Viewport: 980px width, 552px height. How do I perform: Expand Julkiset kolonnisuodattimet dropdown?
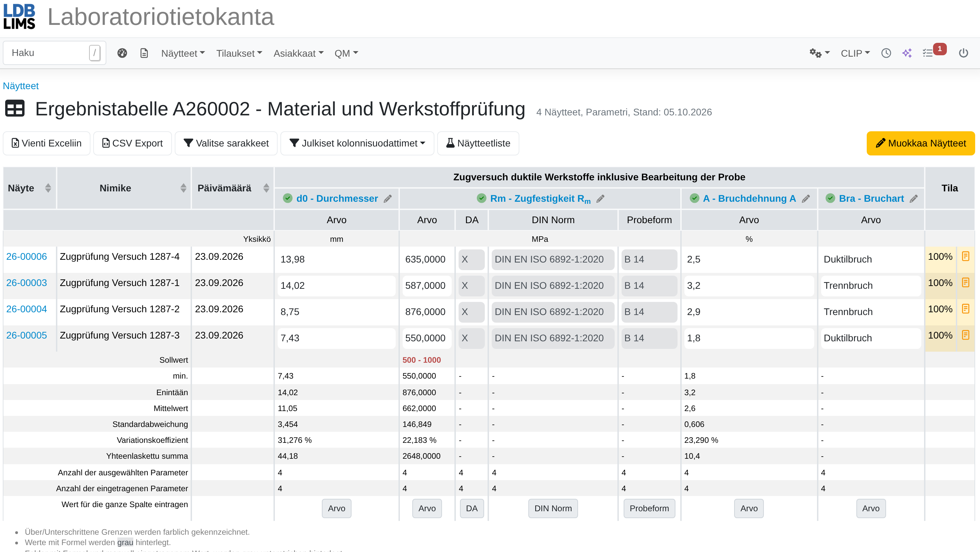coord(357,143)
